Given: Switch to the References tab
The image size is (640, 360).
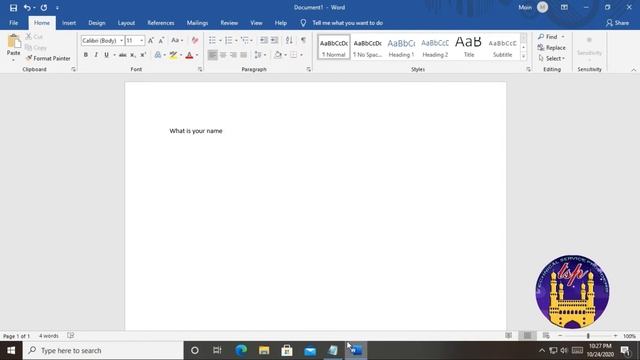Looking at the screenshot, I should tap(161, 23).
